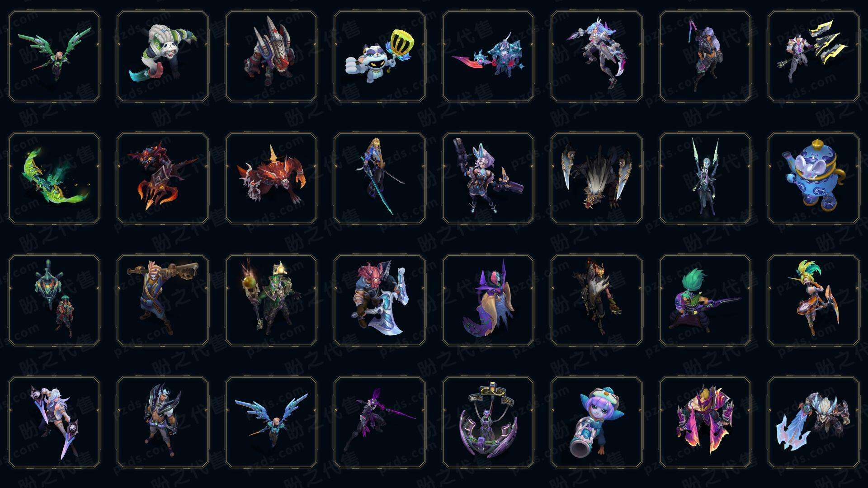Click the white cat holding a yellow racket
Viewport: 868px width, 488px height.
(x=380, y=56)
